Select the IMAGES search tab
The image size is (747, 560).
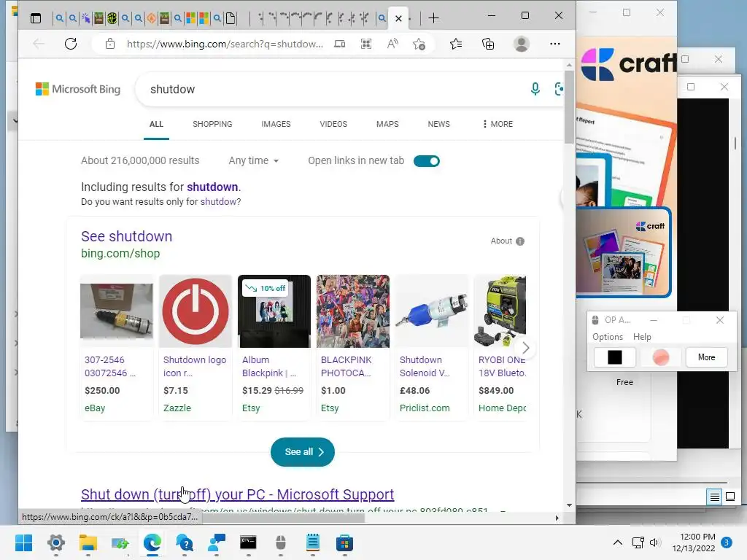(276, 124)
